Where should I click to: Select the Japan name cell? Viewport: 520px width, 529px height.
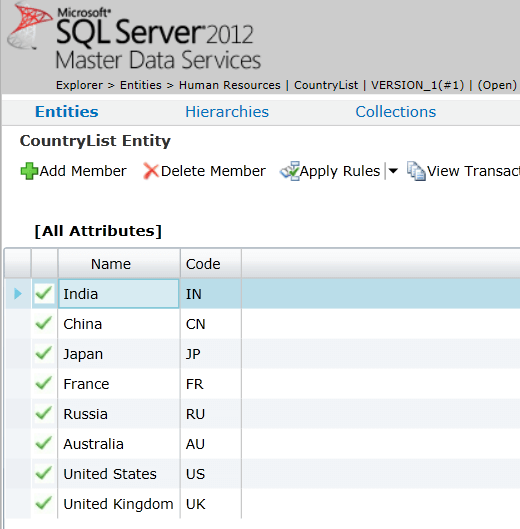(x=119, y=354)
